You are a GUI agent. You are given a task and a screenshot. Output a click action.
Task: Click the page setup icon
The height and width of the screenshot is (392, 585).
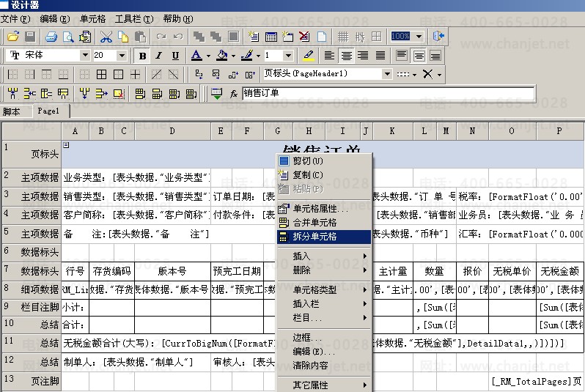(x=85, y=36)
